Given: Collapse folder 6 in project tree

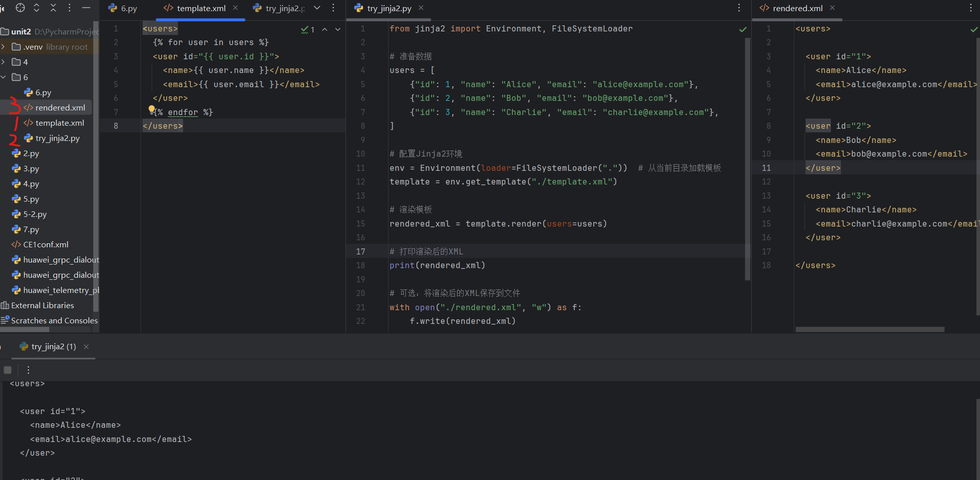Looking at the screenshot, I should point(4,77).
